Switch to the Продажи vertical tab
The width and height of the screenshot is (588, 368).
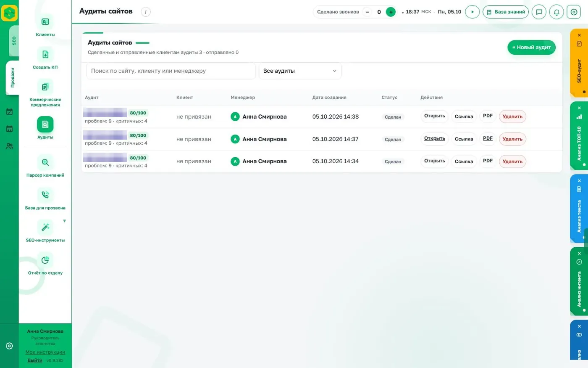point(13,78)
